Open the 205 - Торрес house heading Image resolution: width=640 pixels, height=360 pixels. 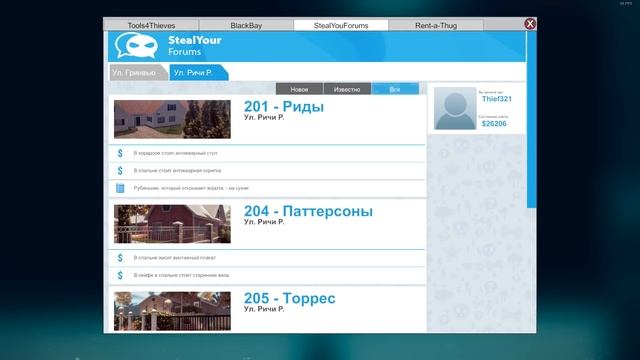pyautogui.click(x=290, y=298)
